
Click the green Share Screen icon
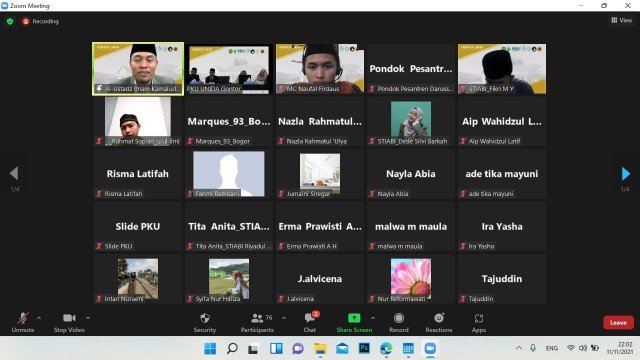pos(354,318)
